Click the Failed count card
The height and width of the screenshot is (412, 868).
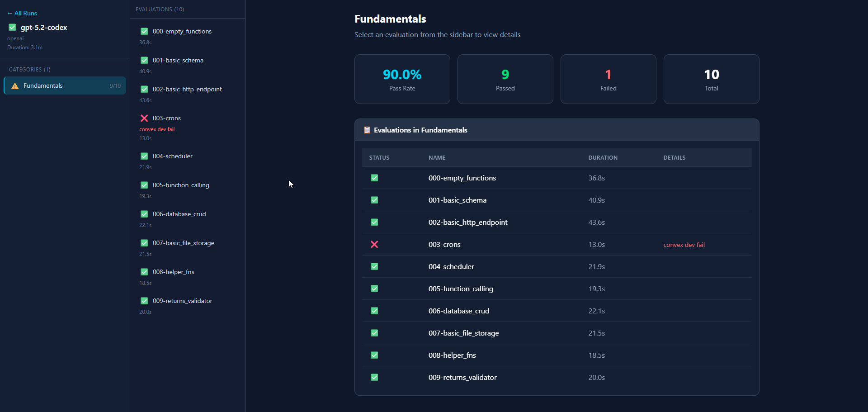click(609, 79)
